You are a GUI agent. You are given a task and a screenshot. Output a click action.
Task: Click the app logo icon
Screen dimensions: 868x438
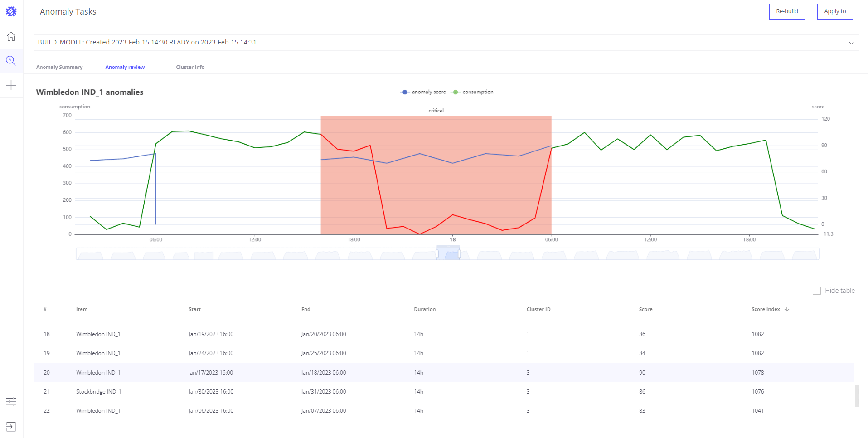click(11, 11)
